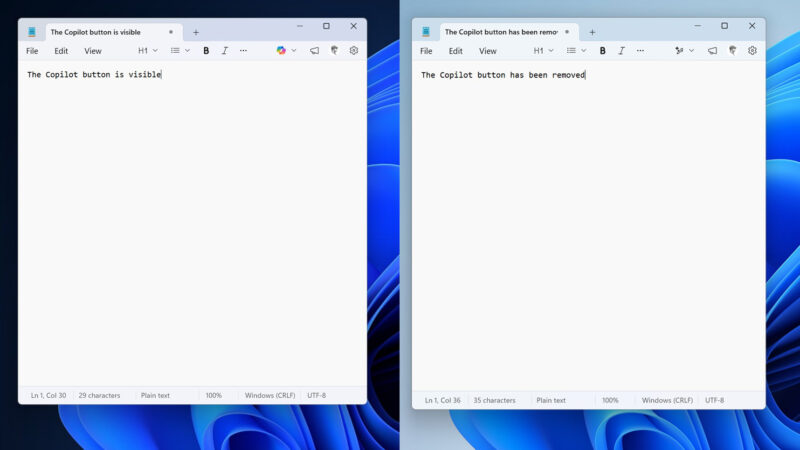
Task: Open the H1 heading dropdown in 'is visible' window
Action: [148, 51]
